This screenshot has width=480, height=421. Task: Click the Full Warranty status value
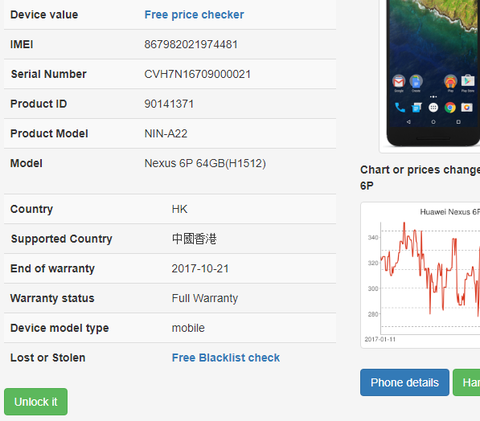pyautogui.click(x=205, y=298)
